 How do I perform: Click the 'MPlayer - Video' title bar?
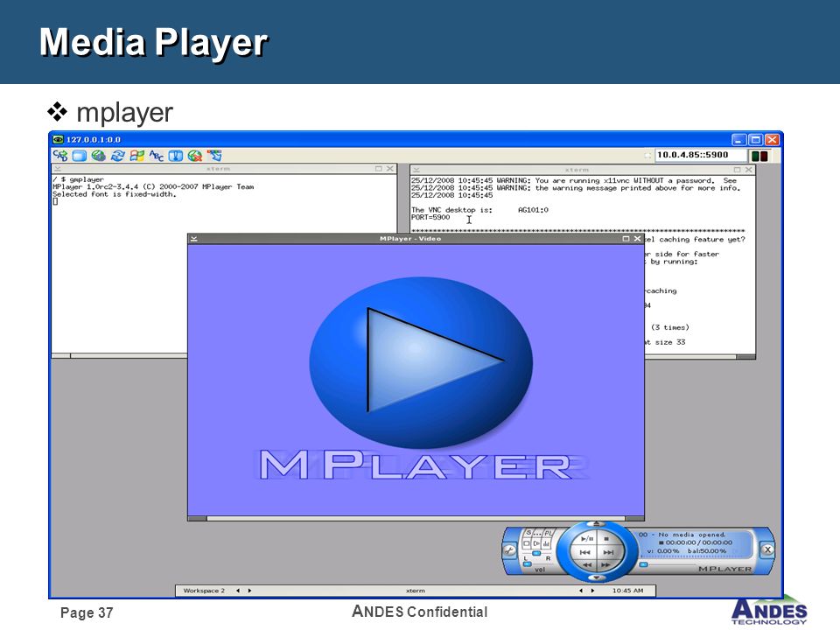click(x=410, y=238)
